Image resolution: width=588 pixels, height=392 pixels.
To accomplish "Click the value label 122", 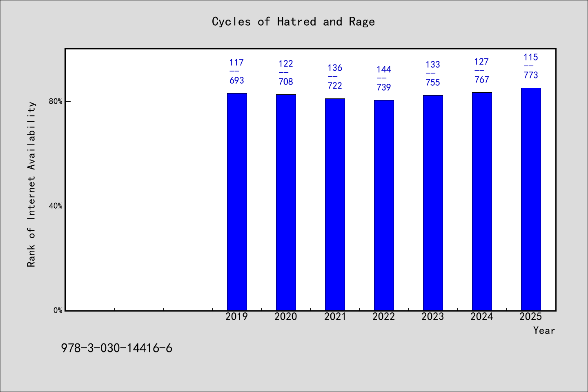I will pyautogui.click(x=286, y=64).
